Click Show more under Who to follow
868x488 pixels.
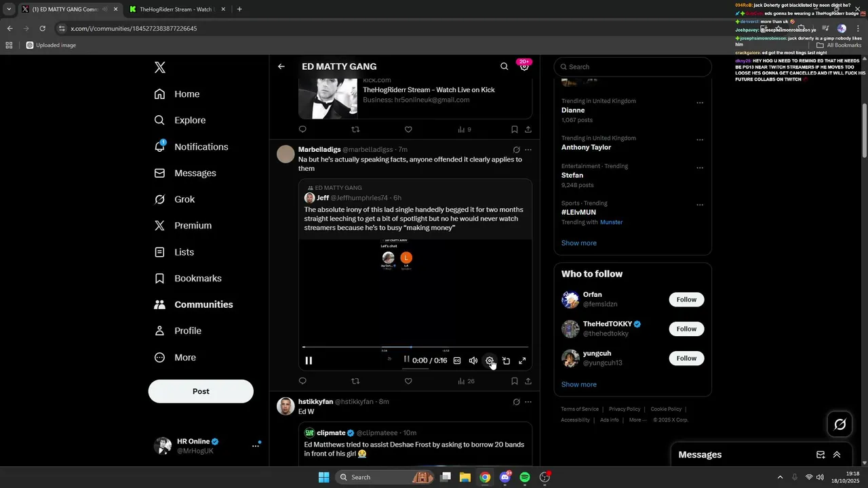click(579, 384)
